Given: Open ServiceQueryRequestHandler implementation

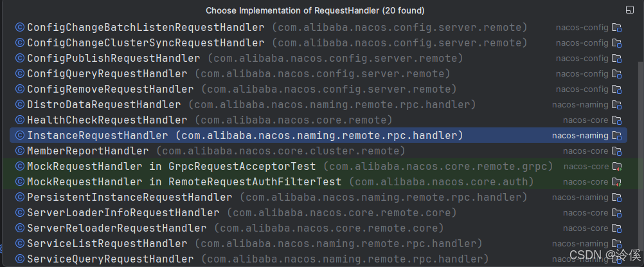Looking at the screenshot, I should [x=318, y=259].
